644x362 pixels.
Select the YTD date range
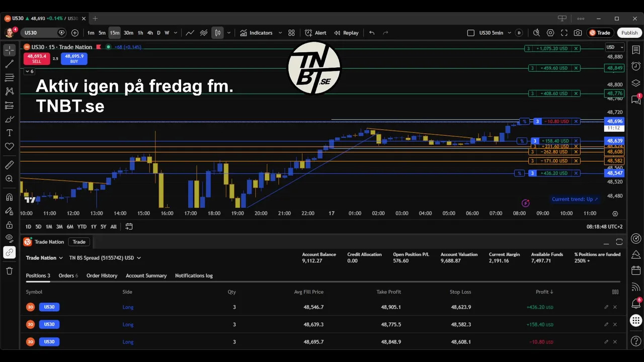click(82, 227)
